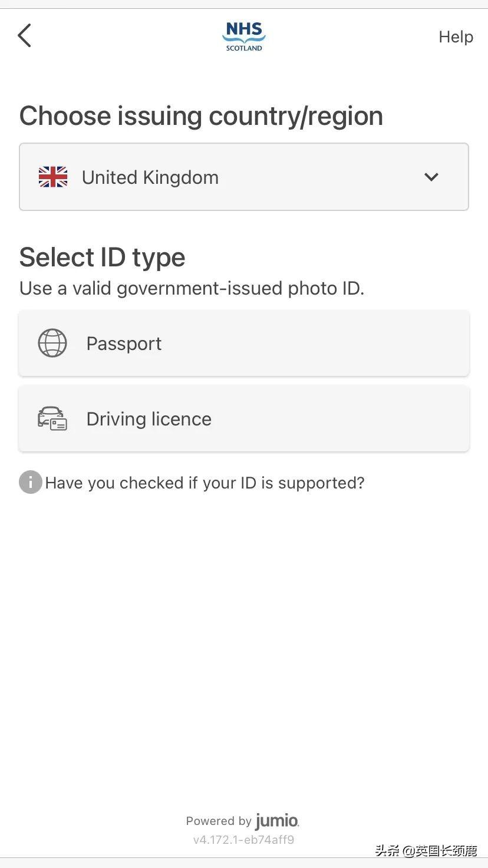
Task: Open the issuing country dropdown
Action: pos(243,177)
